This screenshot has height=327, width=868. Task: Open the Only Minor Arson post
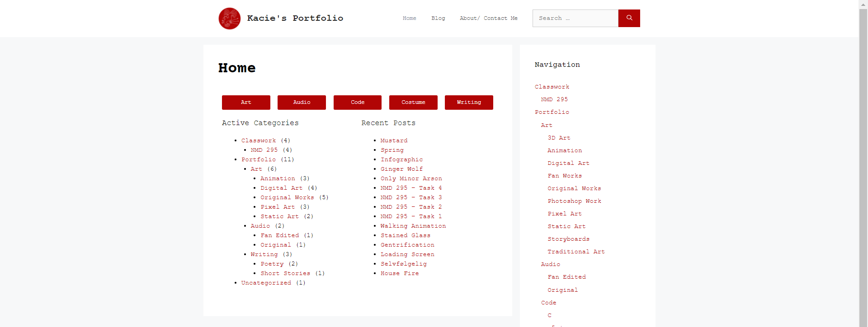click(x=411, y=178)
